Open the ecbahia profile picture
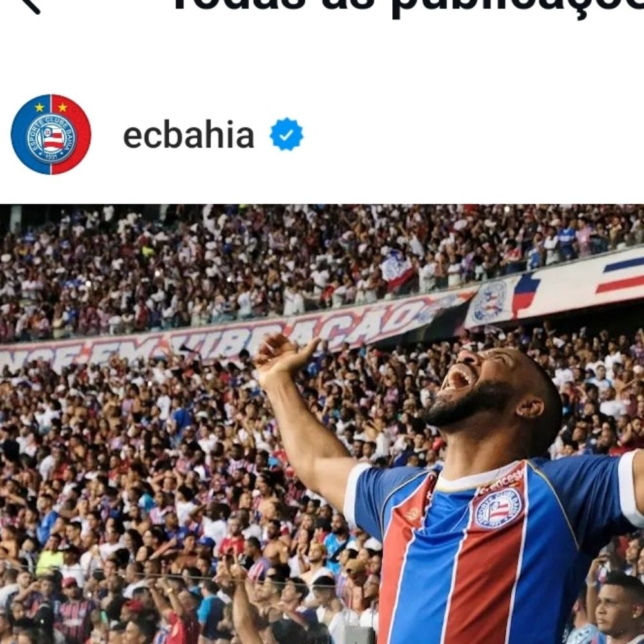 (51, 135)
